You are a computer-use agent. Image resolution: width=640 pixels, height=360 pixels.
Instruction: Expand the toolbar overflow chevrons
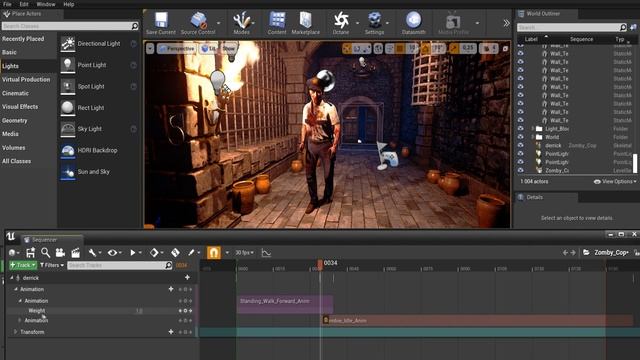tap(507, 23)
